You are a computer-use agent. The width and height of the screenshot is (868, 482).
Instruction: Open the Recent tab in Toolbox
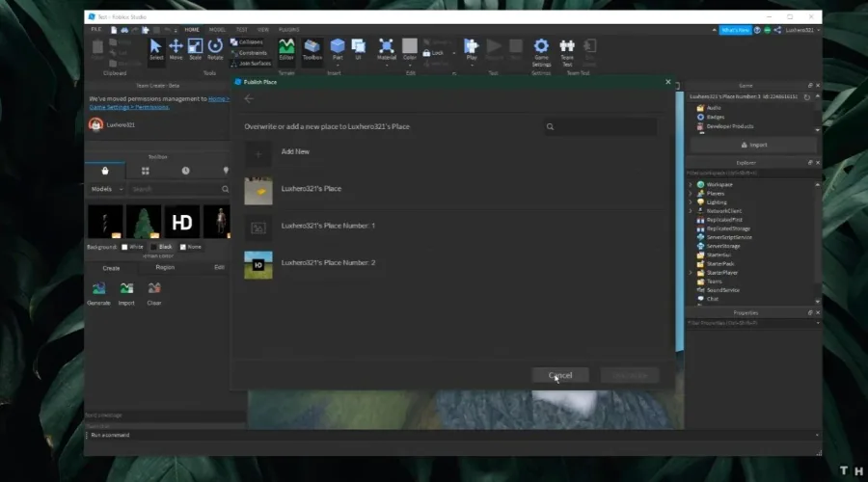(x=185, y=171)
